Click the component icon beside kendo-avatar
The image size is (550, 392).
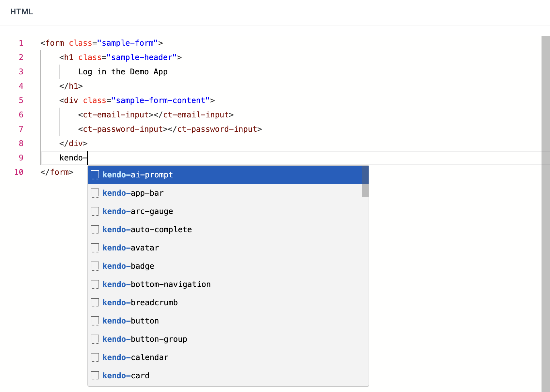[x=95, y=248]
